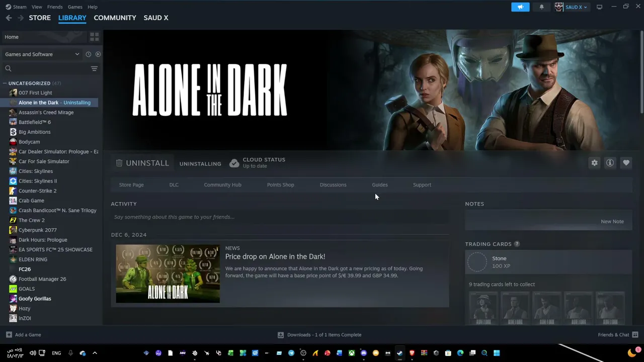644x362 pixels.
Task: Open the View menu
Action: point(37,7)
